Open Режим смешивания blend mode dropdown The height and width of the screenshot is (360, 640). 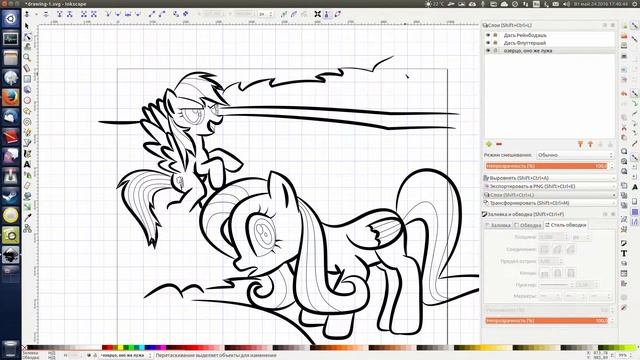point(575,155)
